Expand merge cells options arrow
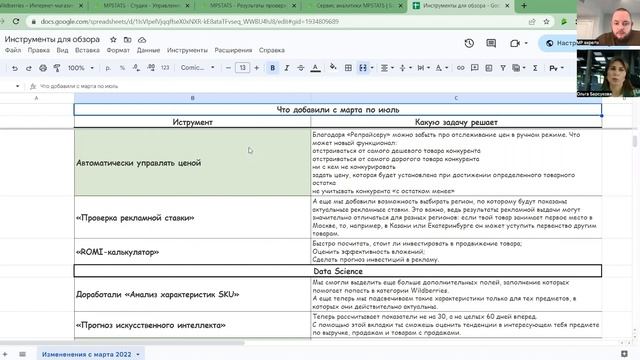This screenshot has height=360, width=640. (x=372, y=68)
